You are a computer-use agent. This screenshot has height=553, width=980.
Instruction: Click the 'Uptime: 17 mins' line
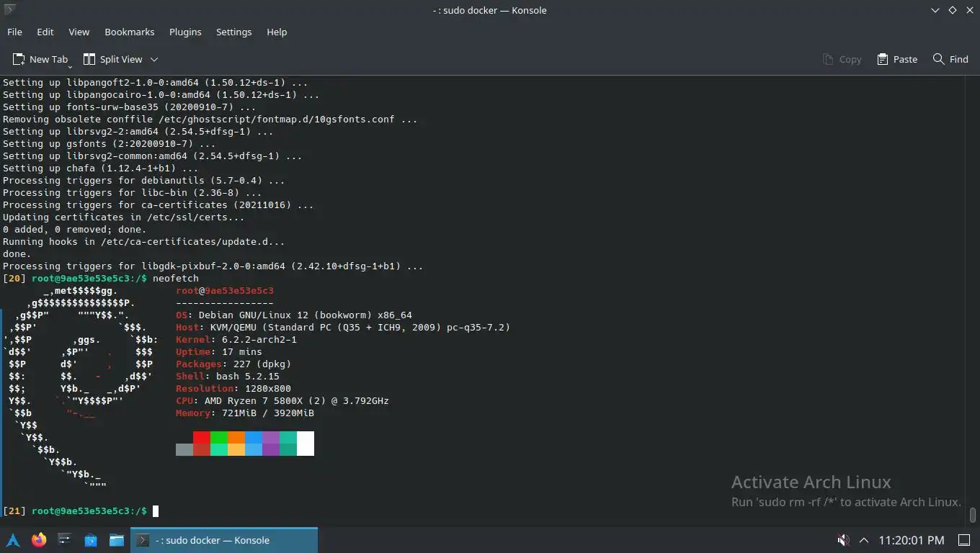219,352
